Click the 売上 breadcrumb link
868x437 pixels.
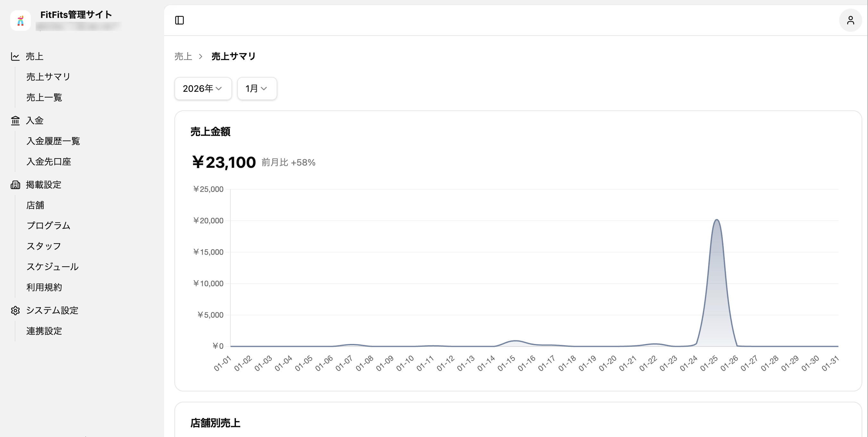click(x=183, y=56)
